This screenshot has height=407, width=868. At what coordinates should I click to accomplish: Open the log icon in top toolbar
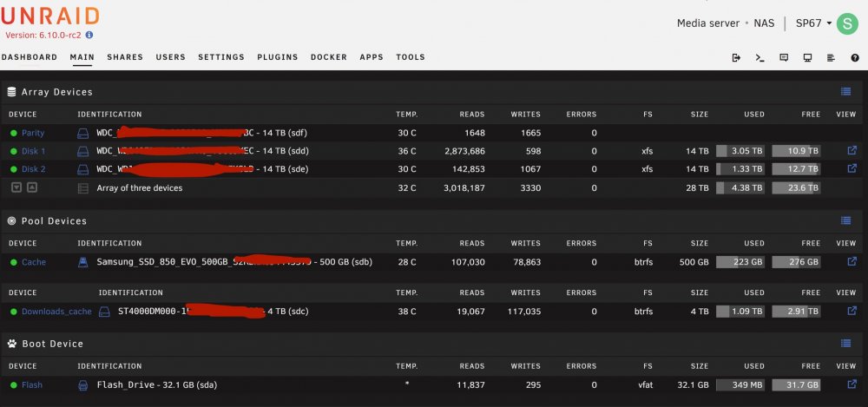[x=831, y=57]
